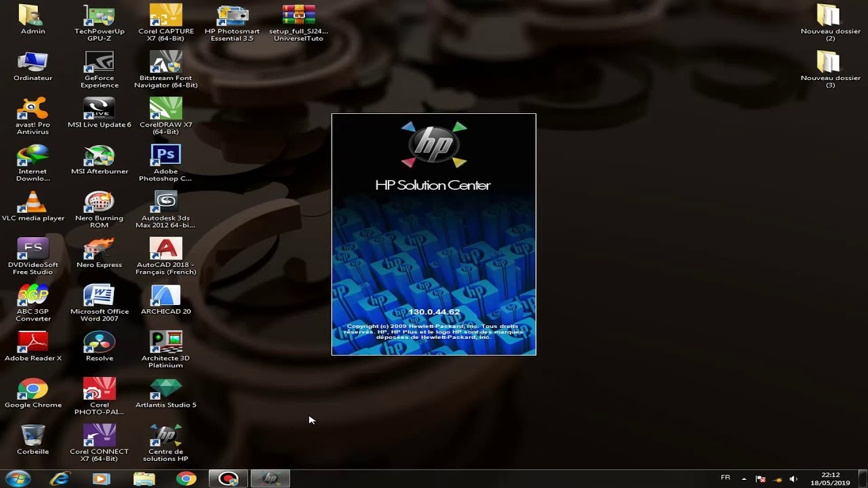Viewport: 868px width, 488px height.
Task: Click the Windows Start button
Action: (x=18, y=479)
